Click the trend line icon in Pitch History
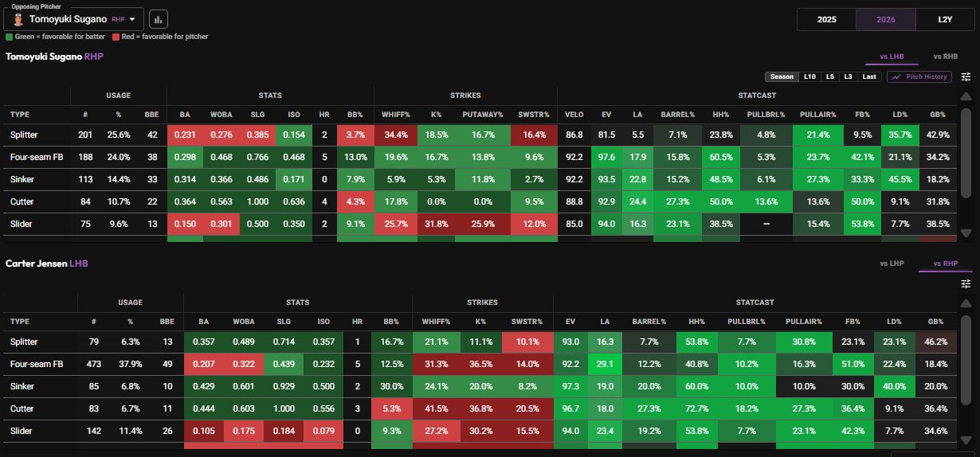Screen dimensions: 980x457 pyautogui.click(x=896, y=76)
